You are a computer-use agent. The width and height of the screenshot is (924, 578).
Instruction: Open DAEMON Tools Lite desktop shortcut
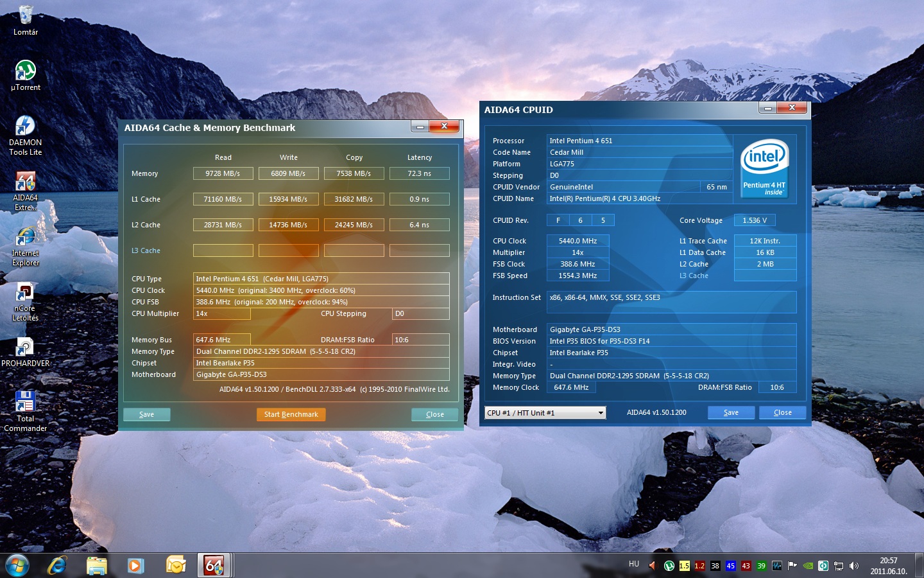(26, 136)
